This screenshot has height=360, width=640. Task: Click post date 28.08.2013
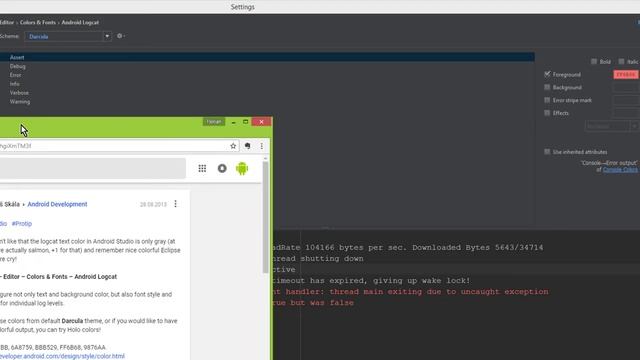(153, 204)
